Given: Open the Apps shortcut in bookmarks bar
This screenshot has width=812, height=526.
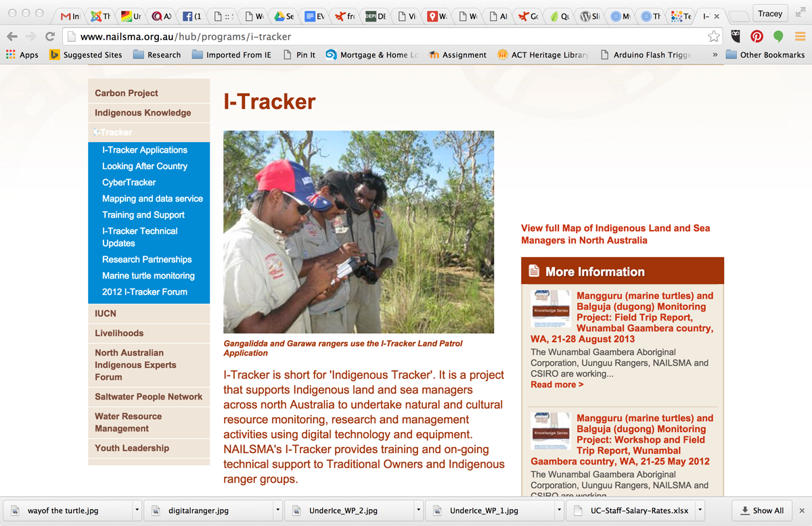Looking at the screenshot, I should (x=22, y=55).
